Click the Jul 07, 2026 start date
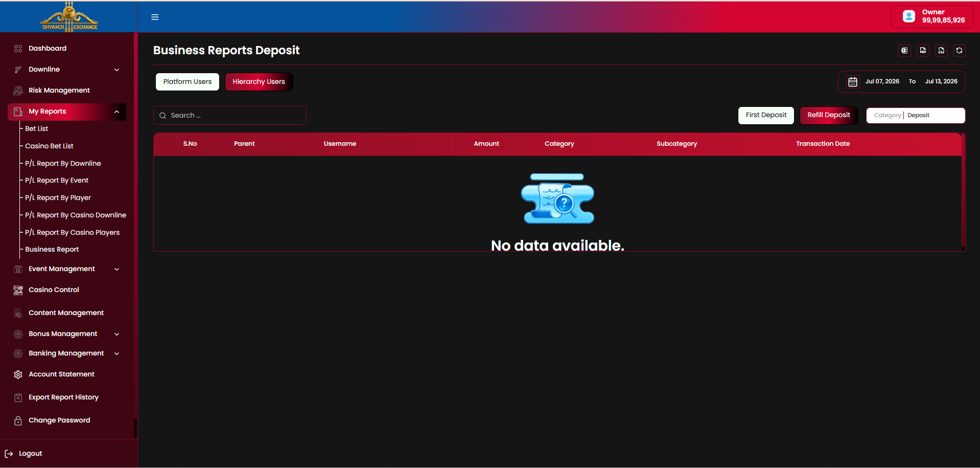The width and height of the screenshot is (980, 468). (x=882, y=82)
